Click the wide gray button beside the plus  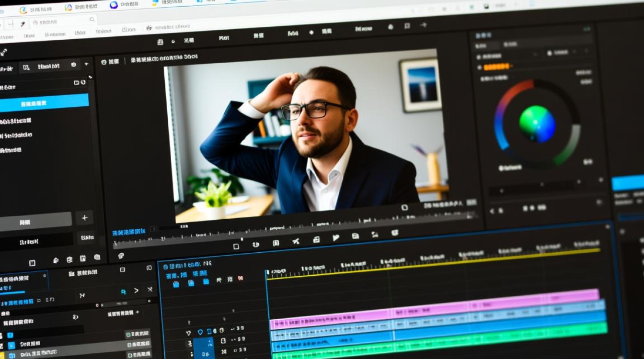pyautogui.click(x=35, y=221)
